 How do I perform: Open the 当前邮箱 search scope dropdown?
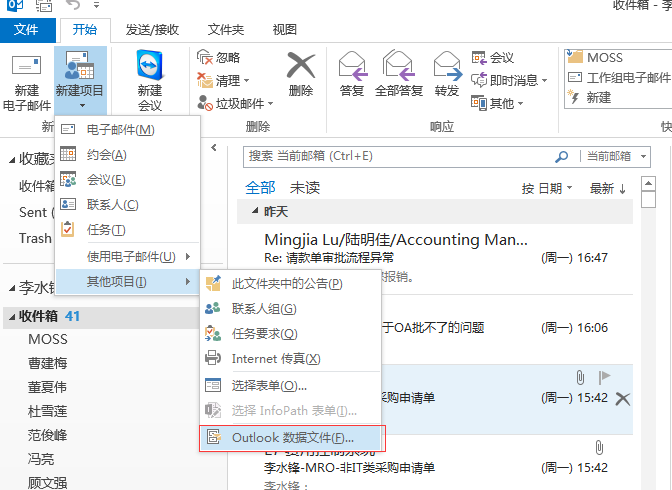pyautogui.click(x=610, y=156)
